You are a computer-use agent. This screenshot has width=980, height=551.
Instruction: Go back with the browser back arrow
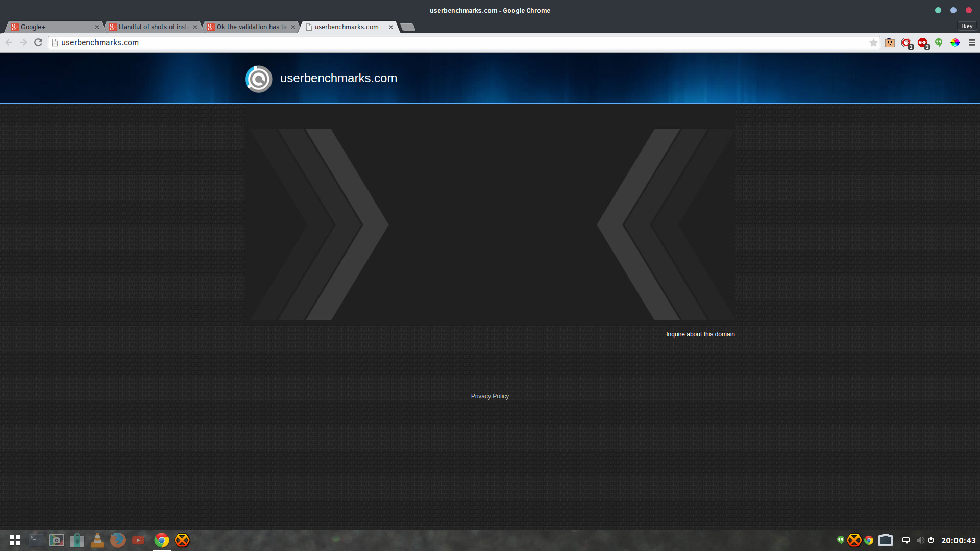point(9,43)
